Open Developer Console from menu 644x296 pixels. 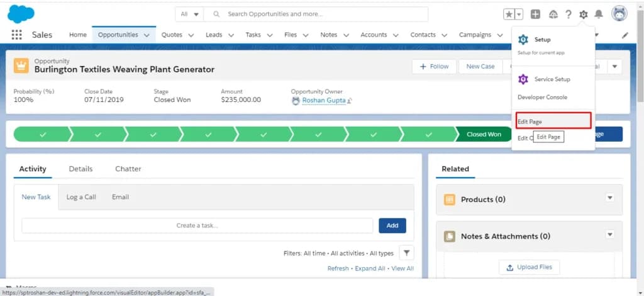(x=542, y=98)
